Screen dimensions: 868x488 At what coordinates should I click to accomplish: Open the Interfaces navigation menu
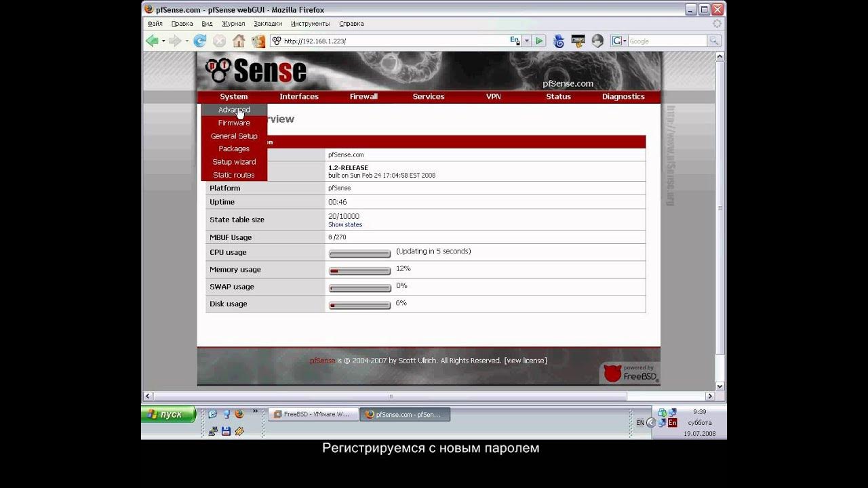pyautogui.click(x=299, y=96)
